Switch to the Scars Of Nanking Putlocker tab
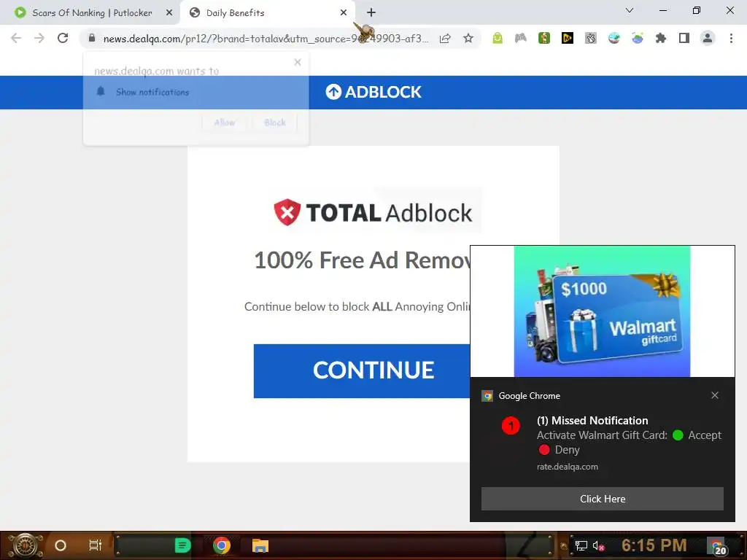The width and height of the screenshot is (747, 560). (91, 13)
